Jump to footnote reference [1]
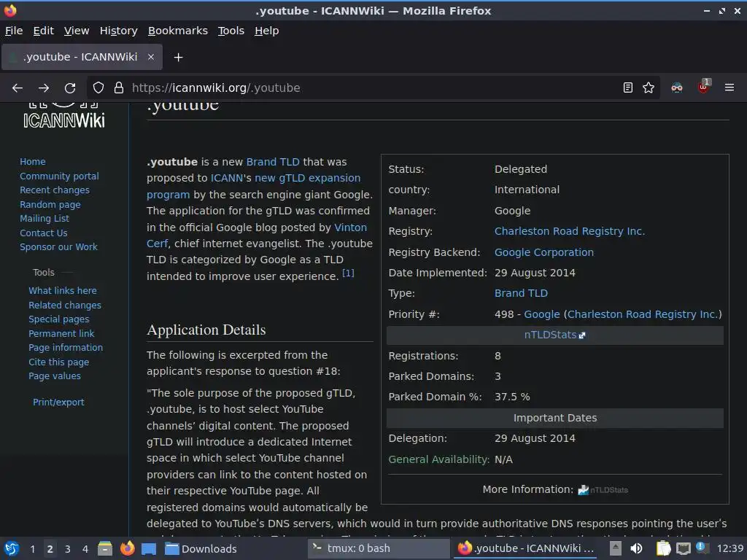The height and width of the screenshot is (560, 747). point(348,273)
